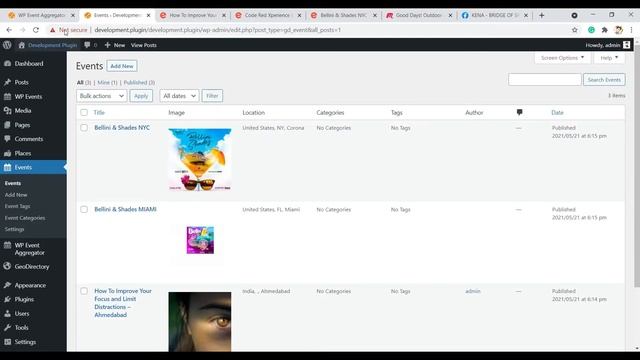
Task: Click the WordPress logo in admin bar
Action: pyautogui.click(x=7, y=45)
